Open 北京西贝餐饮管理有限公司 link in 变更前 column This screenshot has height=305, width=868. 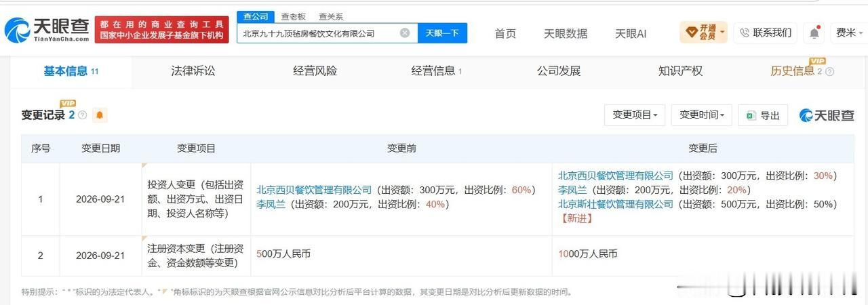[315, 190]
